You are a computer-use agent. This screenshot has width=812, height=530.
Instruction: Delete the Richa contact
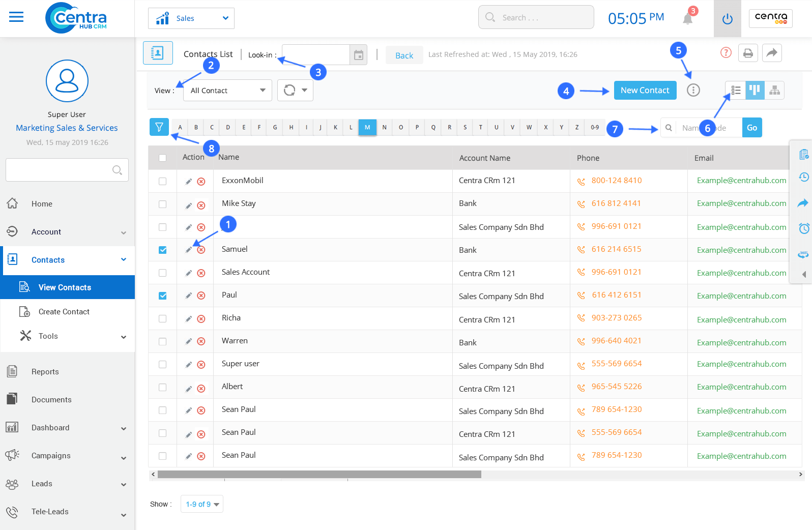pyautogui.click(x=201, y=319)
